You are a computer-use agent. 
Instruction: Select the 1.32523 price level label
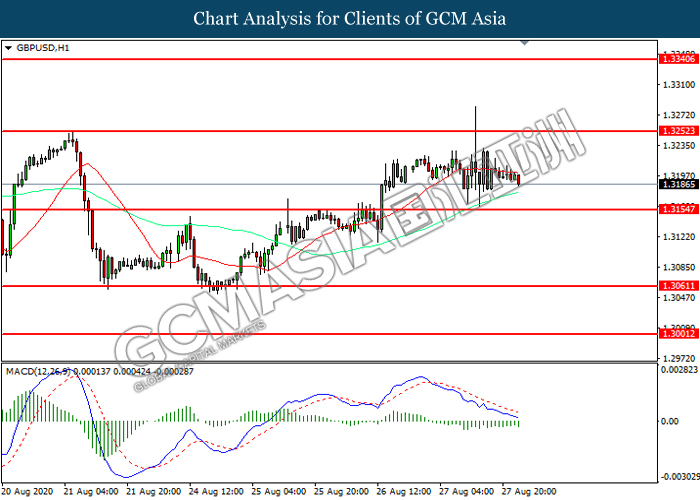tap(679, 131)
